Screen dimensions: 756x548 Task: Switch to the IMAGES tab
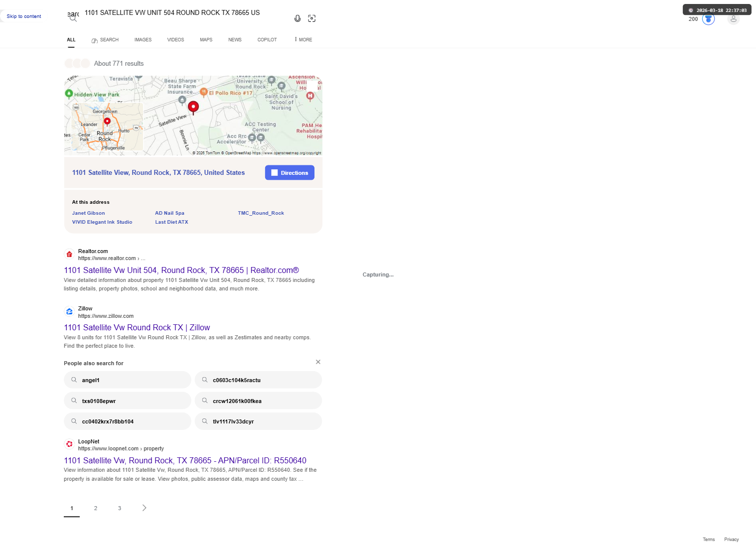point(143,40)
